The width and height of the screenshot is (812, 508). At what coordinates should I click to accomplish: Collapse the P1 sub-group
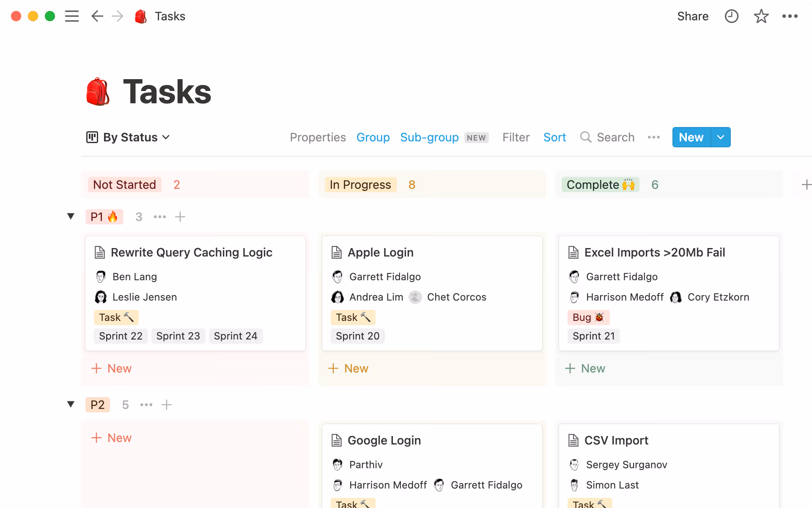(71, 216)
